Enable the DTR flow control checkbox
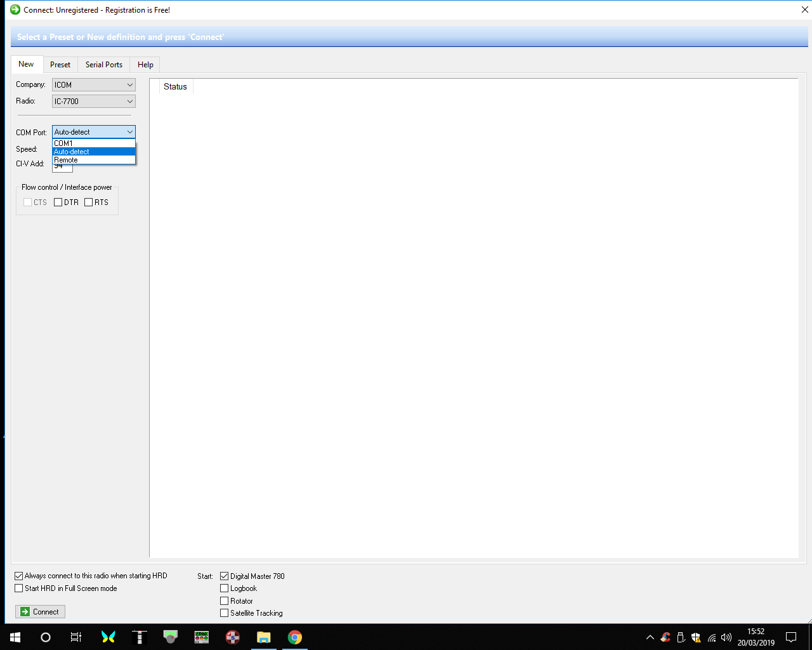Image resolution: width=812 pixels, height=650 pixels. pos(58,202)
